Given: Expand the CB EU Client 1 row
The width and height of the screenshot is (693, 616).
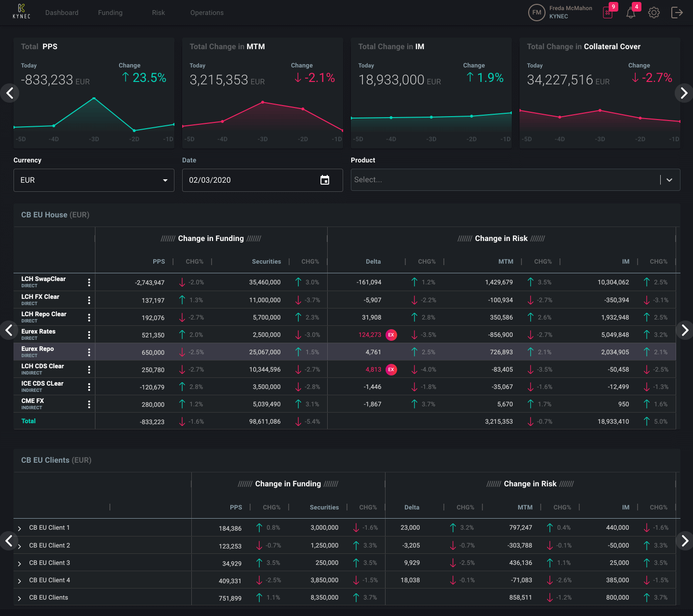Looking at the screenshot, I should [x=20, y=529].
